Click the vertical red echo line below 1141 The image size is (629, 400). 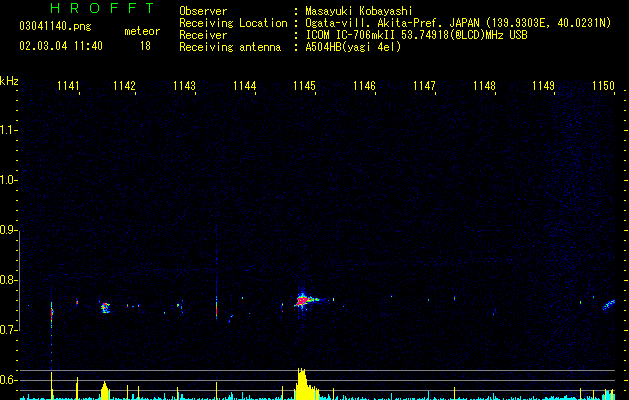click(52, 312)
